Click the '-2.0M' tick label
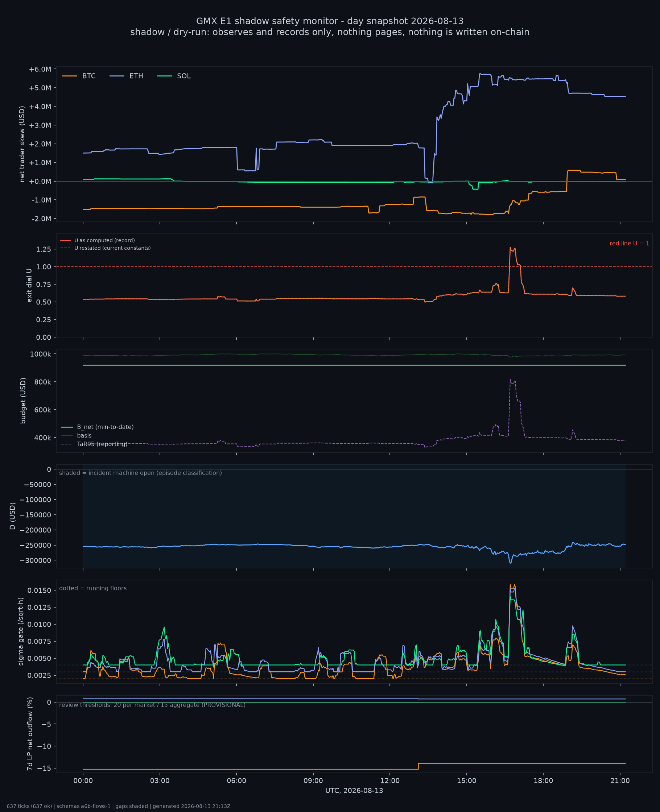 41,219
